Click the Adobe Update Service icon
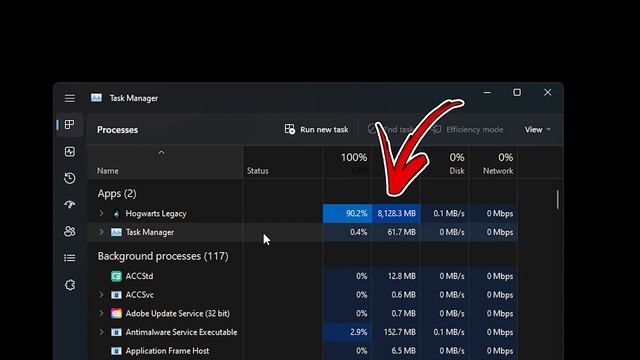640x360 pixels. [x=116, y=313]
